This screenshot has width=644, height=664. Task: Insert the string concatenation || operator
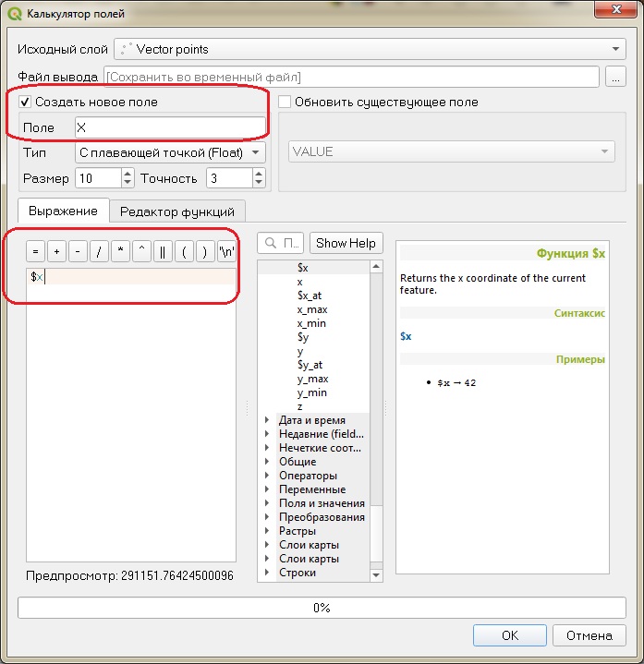coord(163,251)
